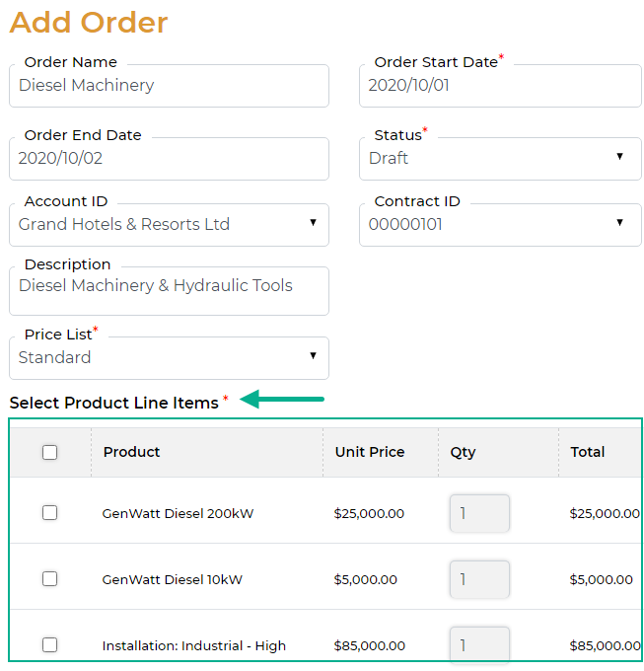Click the Product column header
The height and width of the screenshot is (671, 644).
[132, 452]
